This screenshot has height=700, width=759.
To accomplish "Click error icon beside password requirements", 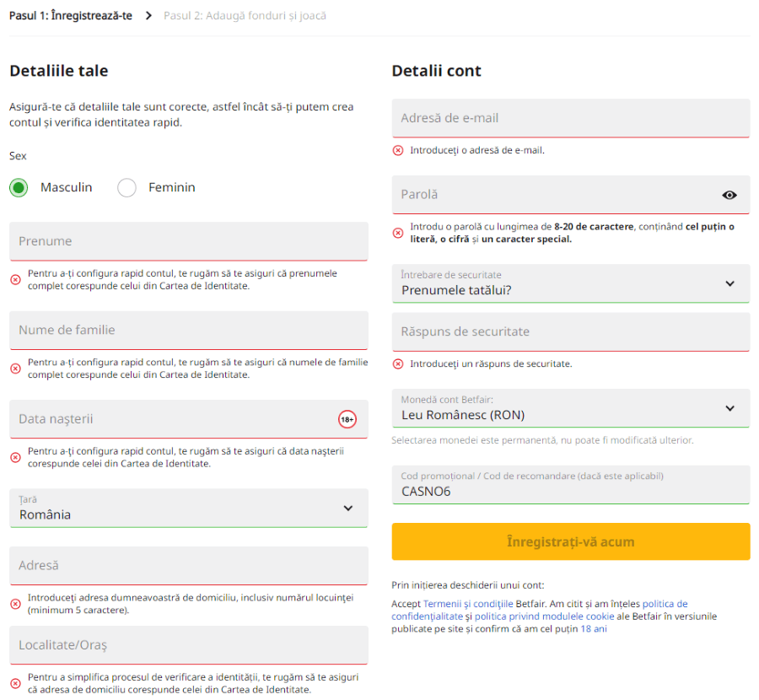I will pos(398,233).
